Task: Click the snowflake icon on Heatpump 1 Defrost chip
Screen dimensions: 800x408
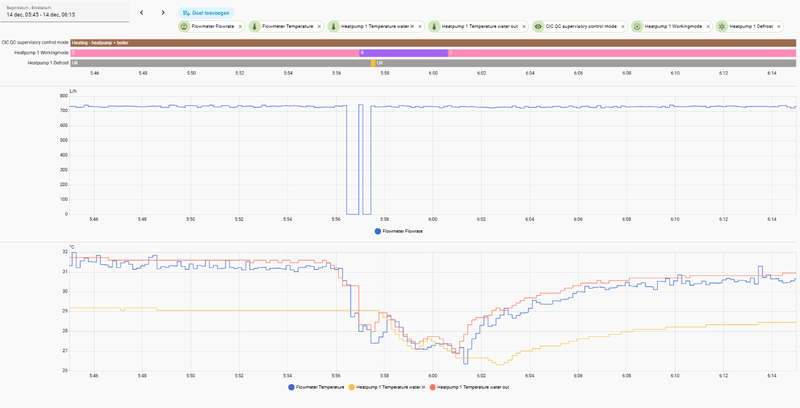Action: (721, 27)
